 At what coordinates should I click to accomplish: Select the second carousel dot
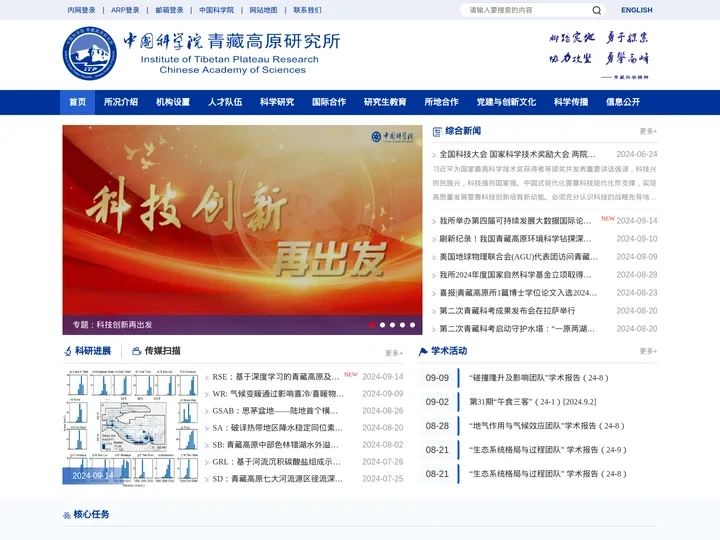(x=382, y=325)
